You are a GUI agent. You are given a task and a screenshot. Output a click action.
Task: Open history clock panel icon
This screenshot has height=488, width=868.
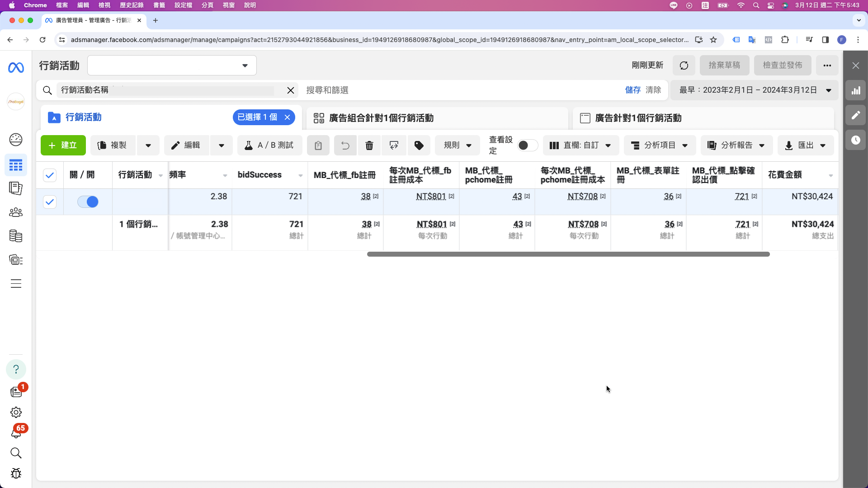click(x=856, y=140)
